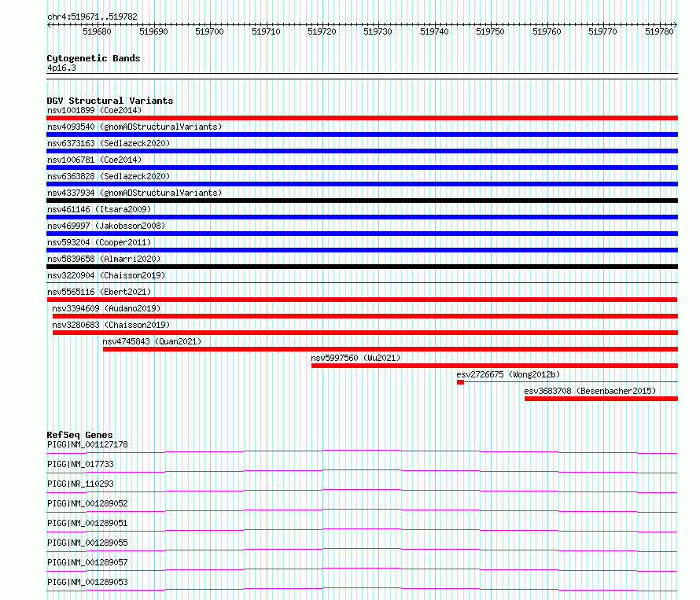Viewport: 700px width, 600px height.
Task: Click the blue bar under nsv4093540
Action: click(362, 134)
